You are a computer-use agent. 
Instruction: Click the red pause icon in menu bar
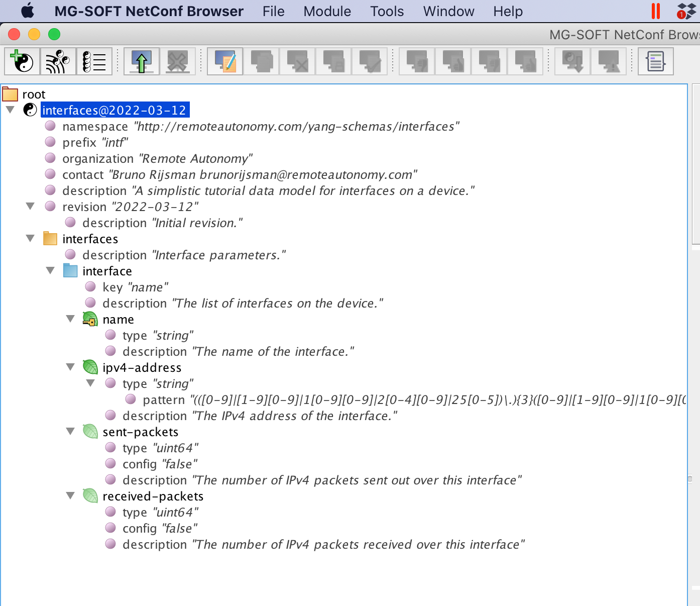coord(655,11)
